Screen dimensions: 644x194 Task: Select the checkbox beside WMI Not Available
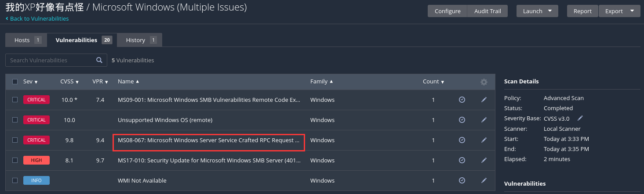tap(15, 180)
